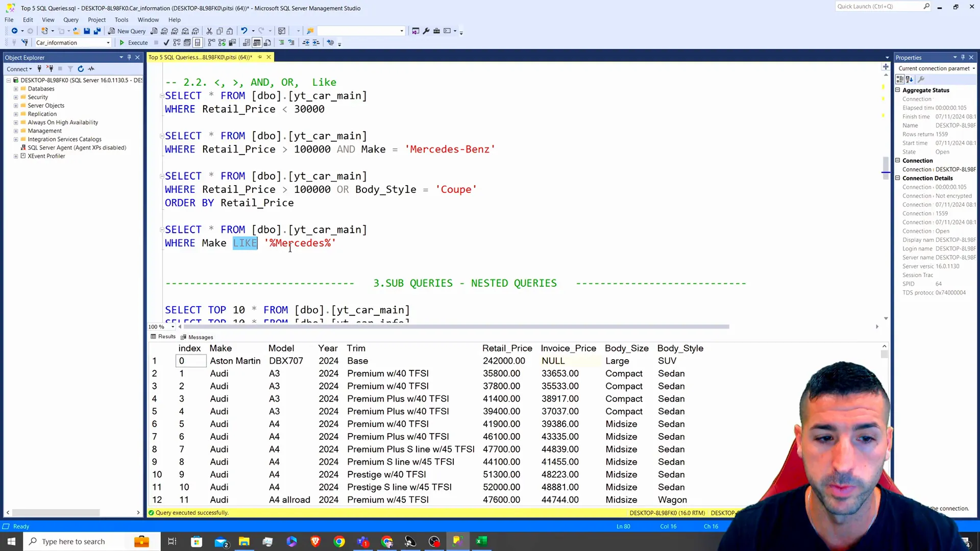
Task: Click the Refresh icon in Object Explorer
Action: 81,69
